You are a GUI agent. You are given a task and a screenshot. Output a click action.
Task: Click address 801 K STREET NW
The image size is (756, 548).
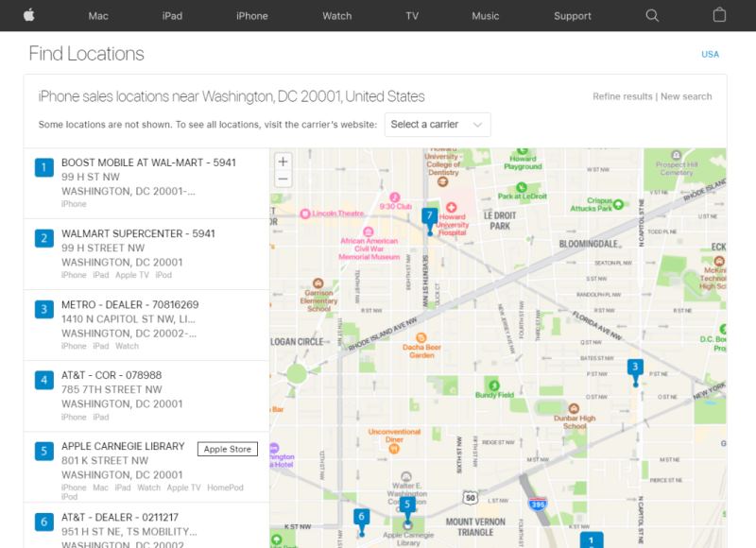[x=105, y=460]
